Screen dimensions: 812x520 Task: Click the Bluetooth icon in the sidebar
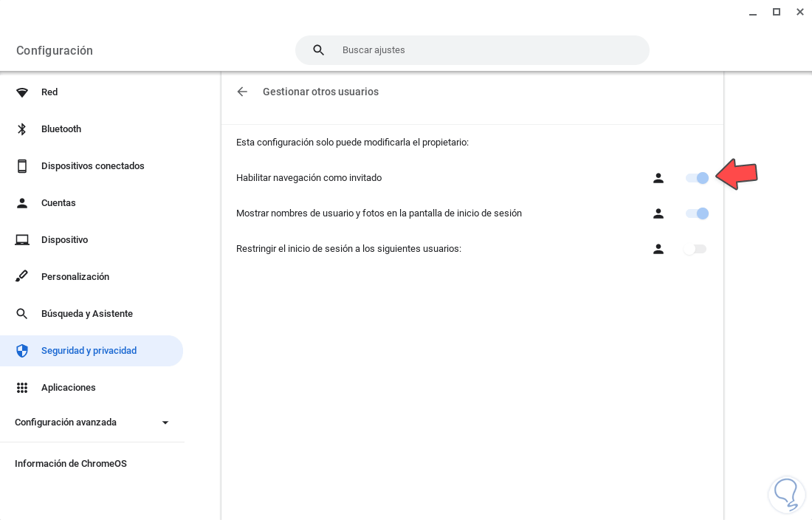pos(22,129)
